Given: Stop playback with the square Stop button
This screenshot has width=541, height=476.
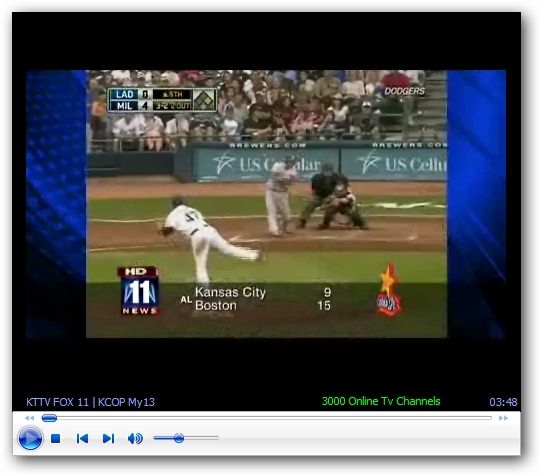Looking at the screenshot, I should pos(56,438).
